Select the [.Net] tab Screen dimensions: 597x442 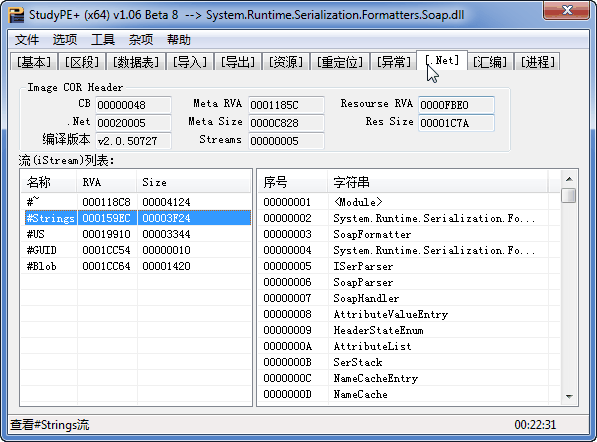pos(442,60)
